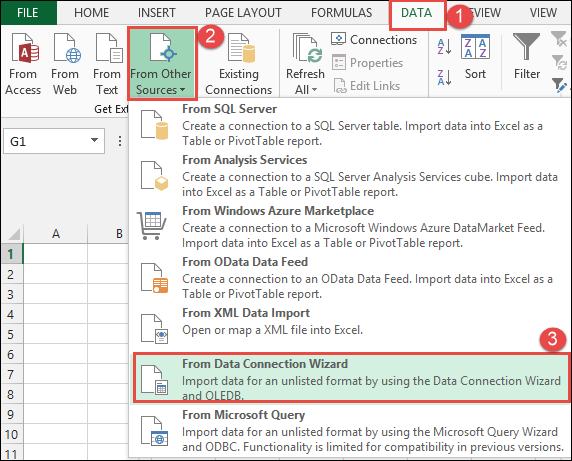Expand the Refresh All dropdown arrow
This screenshot has width=572, height=461.
point(314,90)
